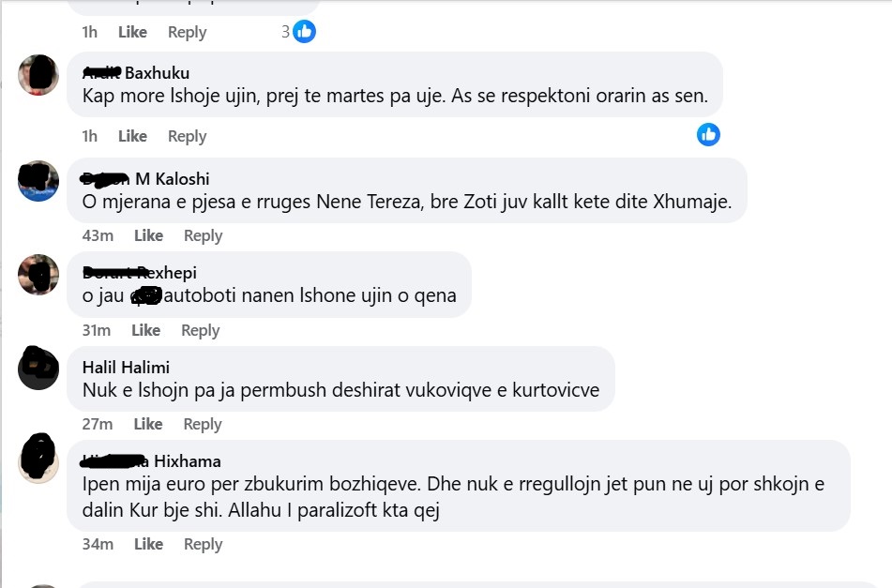Reply to Halil Halimi's comment
892x588 pixels.
pyautogui.click(x=203, y=424)
